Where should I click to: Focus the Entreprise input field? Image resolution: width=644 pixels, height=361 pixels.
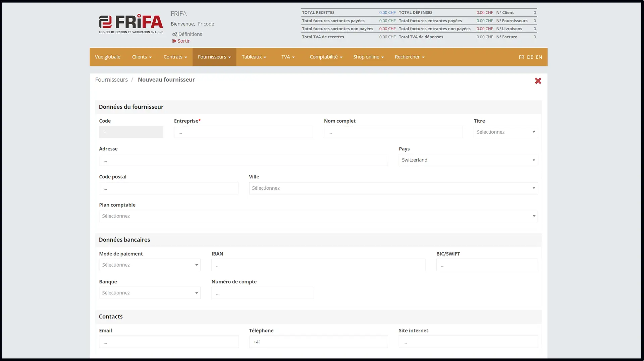tap(244, 132)
